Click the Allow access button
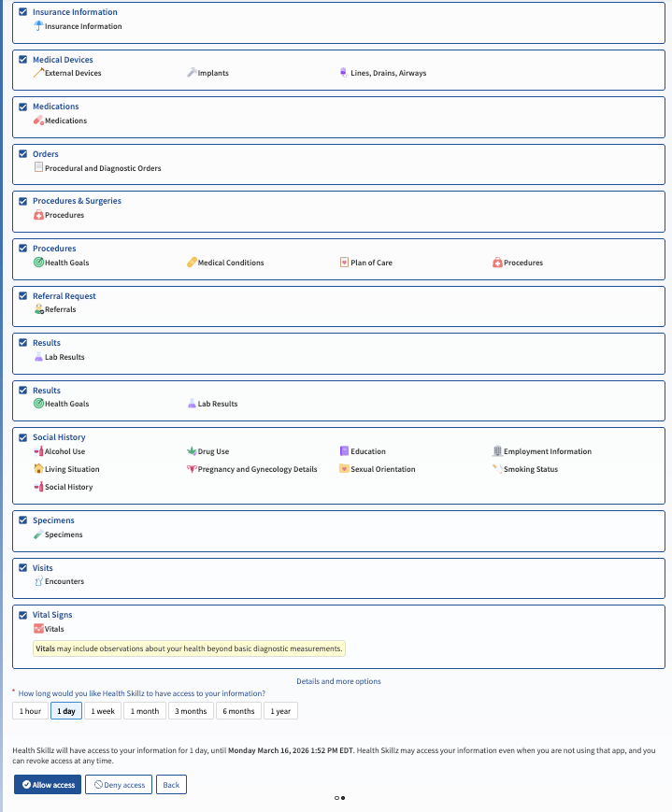Viewport: 672px width, 812px height. pyautogui.click(x=48, y=785)
